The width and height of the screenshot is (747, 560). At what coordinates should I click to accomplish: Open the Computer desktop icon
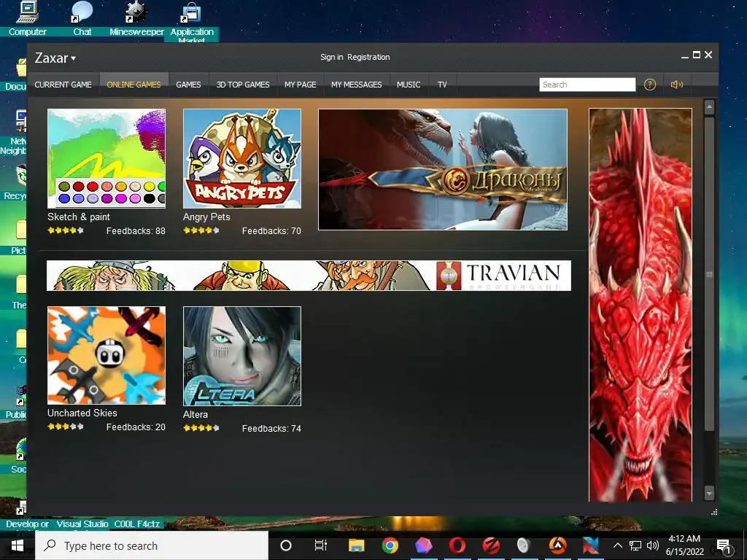click(27, 19)
